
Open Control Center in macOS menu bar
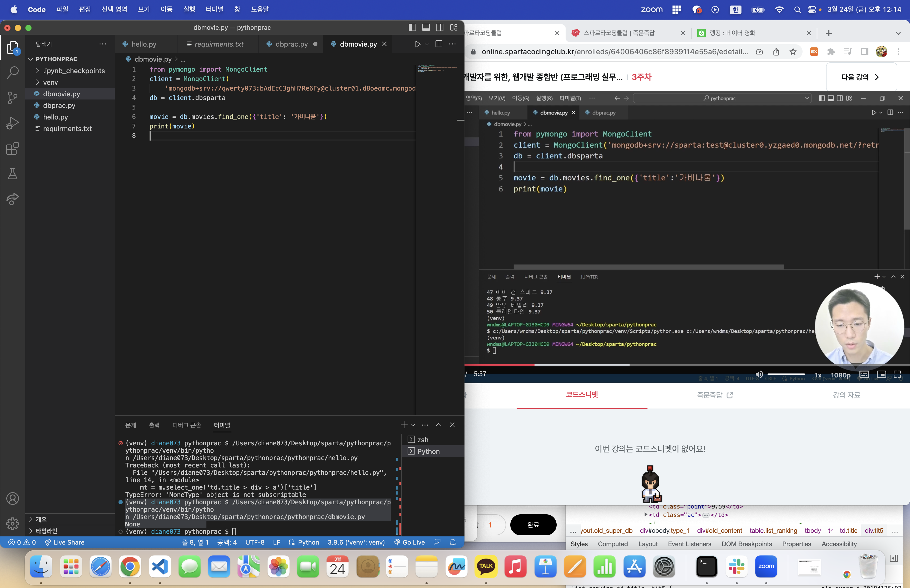pos(812,9)
